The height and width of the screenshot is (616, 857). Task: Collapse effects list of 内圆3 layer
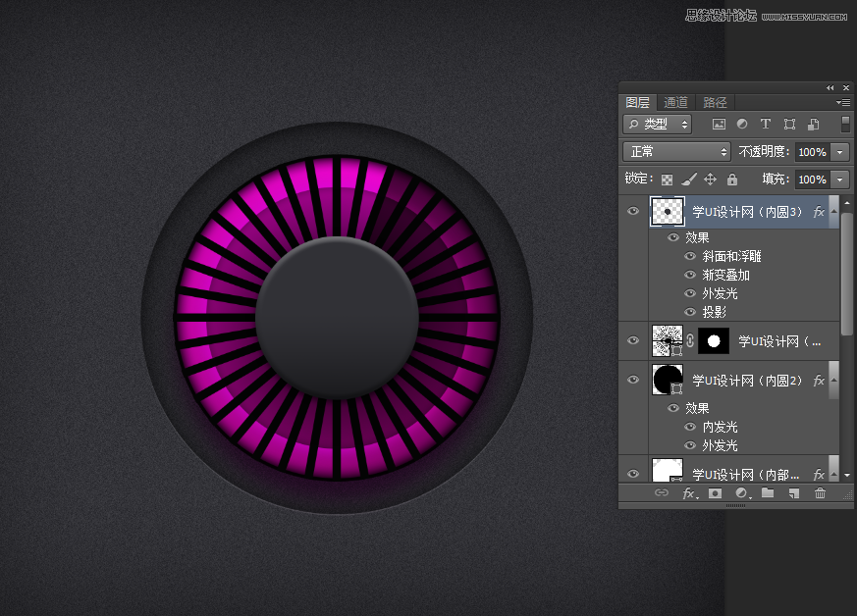coord(834,211)
